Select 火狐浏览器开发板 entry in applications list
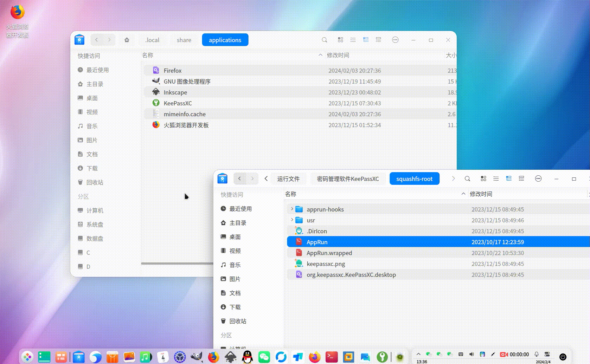 coord(300,125)
